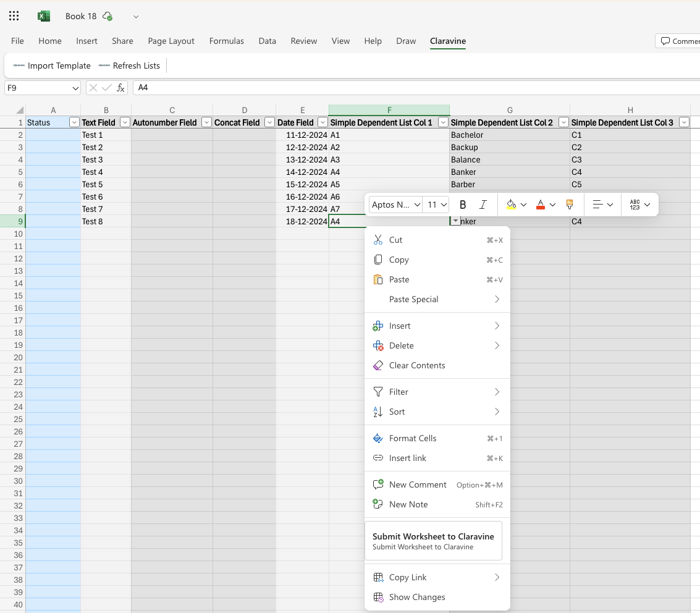
Task: Click the Import Template button
Action: click(x=52, y=66)
